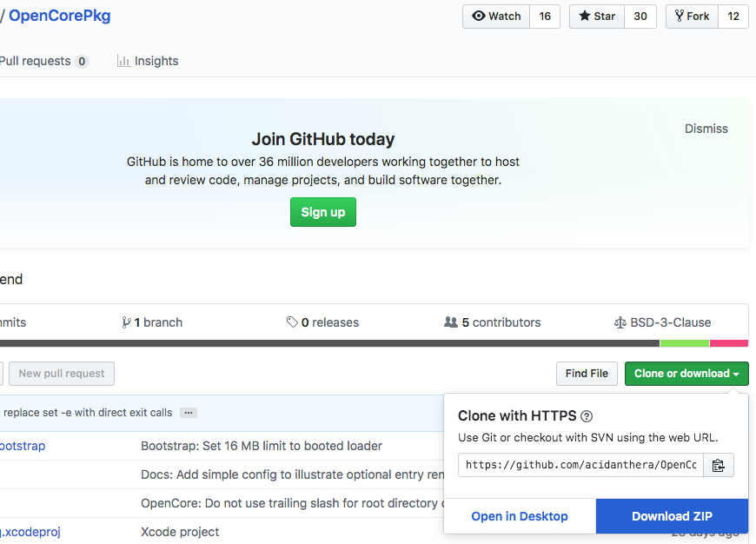This screenshot has height=544, width=756.
Task: Expand the commit message ellipsis
Action: [x=189, y=413]
